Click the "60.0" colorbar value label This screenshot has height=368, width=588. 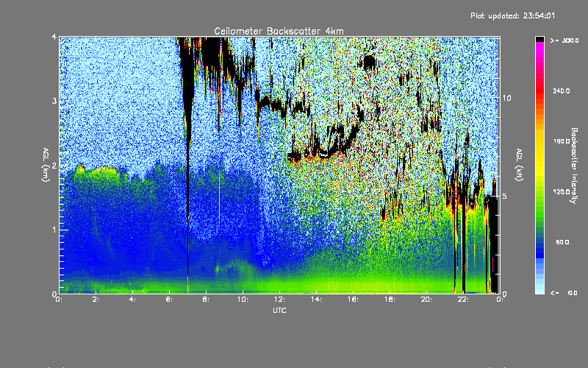coord(562,242)
